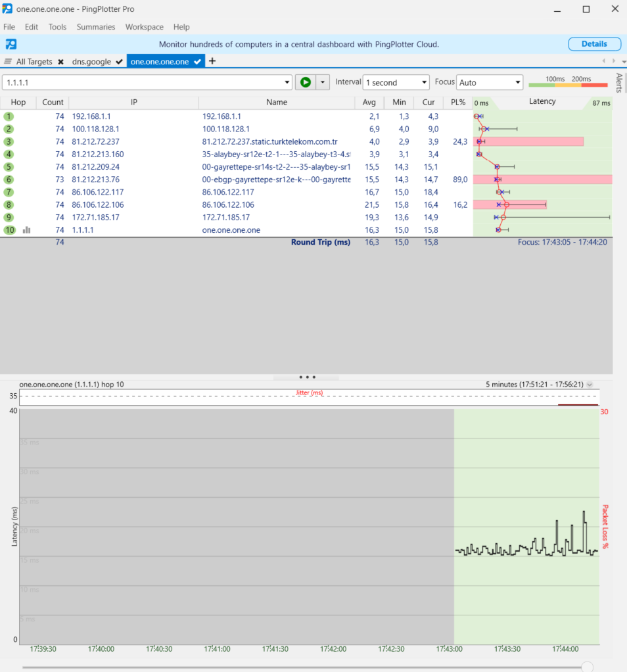Click the Focus: 17:43:05 - 17:44:20 label

click(563, 242)
